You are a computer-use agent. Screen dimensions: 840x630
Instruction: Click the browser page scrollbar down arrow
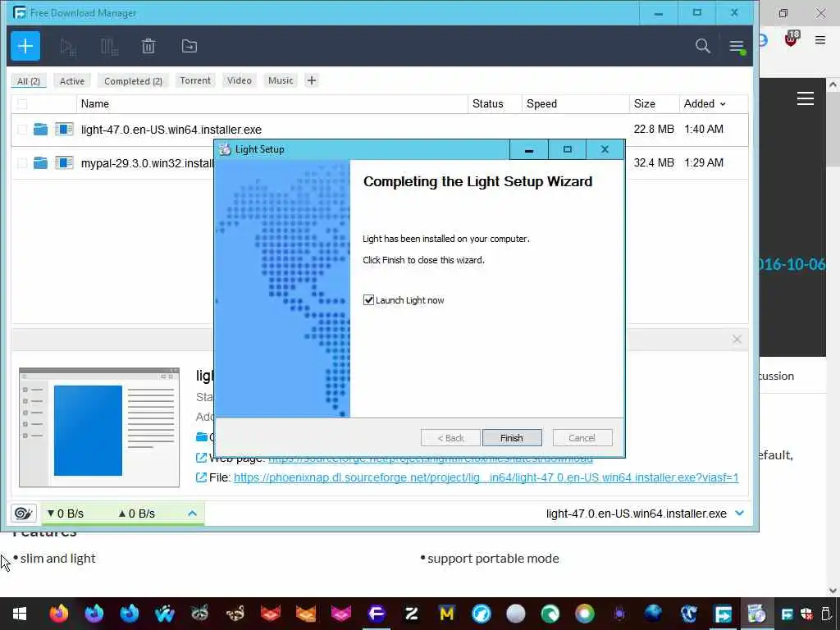tap(833, 591)
